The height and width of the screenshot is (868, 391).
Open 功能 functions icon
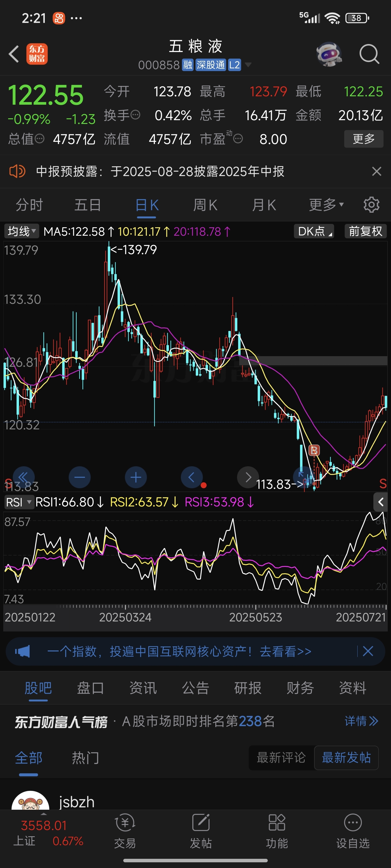point(277,831)
